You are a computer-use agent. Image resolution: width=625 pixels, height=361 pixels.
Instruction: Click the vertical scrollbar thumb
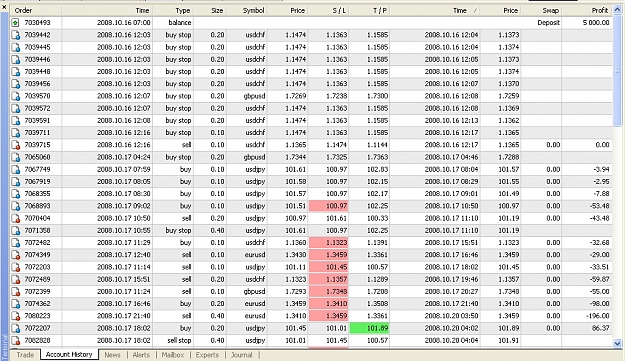(x=617, y=71)
